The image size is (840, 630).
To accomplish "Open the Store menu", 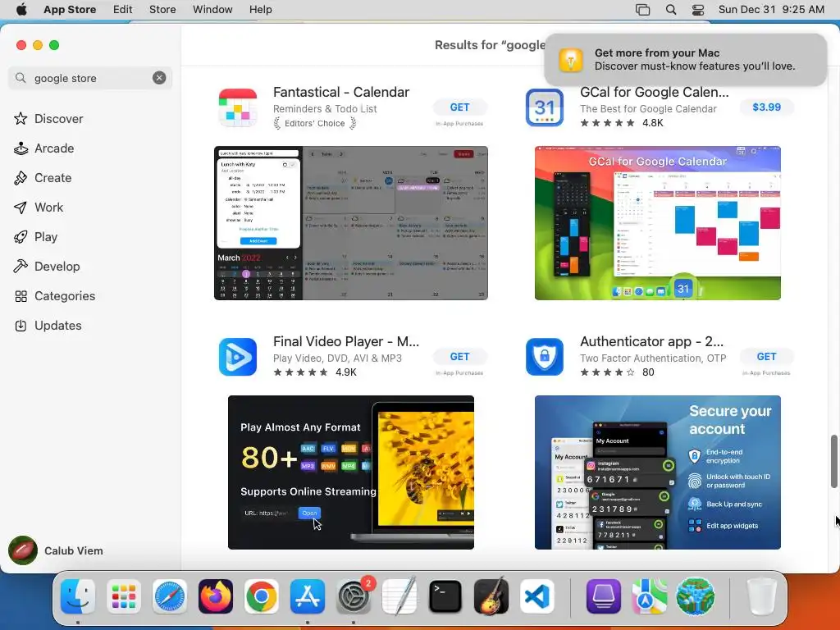I will [x=162, y=10].
